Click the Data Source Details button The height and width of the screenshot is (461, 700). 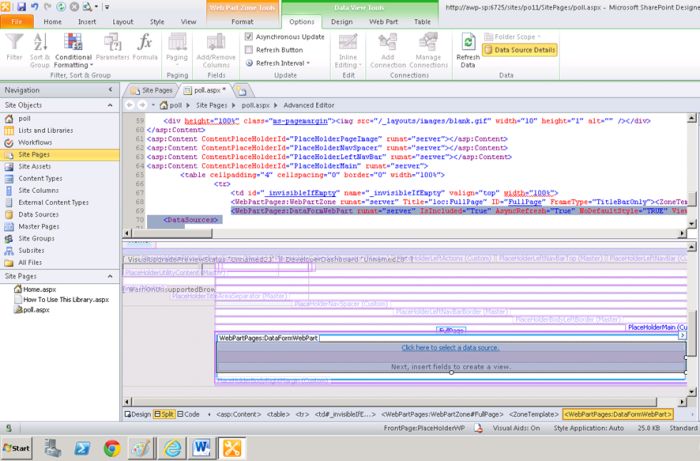click(x=521, y=49)
